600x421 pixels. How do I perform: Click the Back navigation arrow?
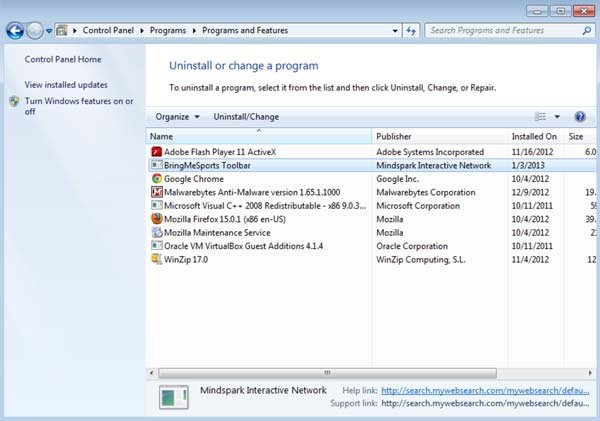click(x=15, y=31)
